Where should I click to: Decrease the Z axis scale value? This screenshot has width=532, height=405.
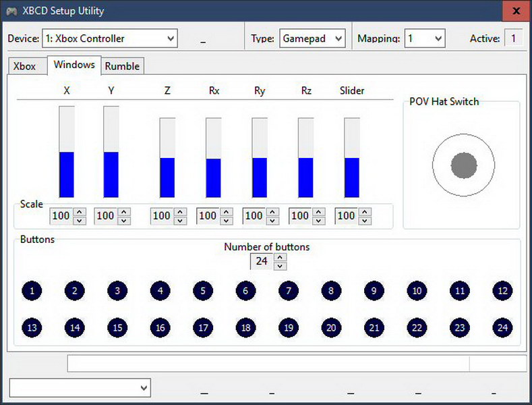coord(180,221)
